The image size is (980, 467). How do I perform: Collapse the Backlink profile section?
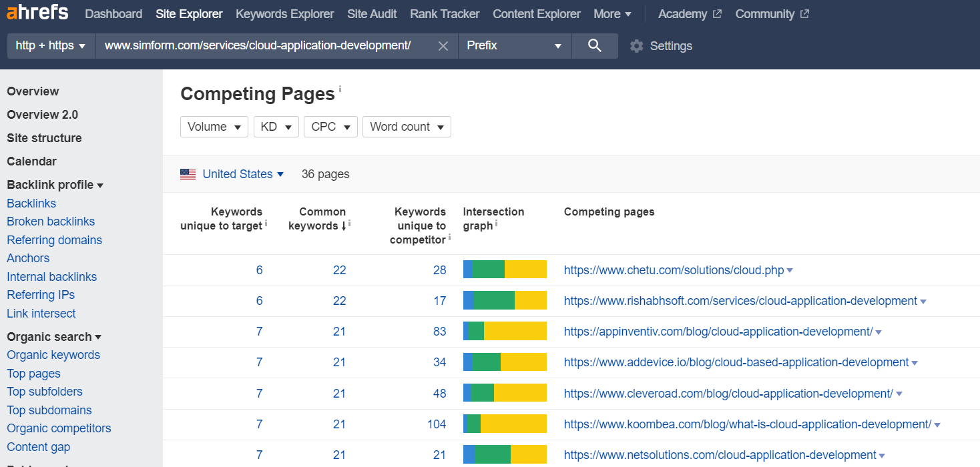click(55, 185)
